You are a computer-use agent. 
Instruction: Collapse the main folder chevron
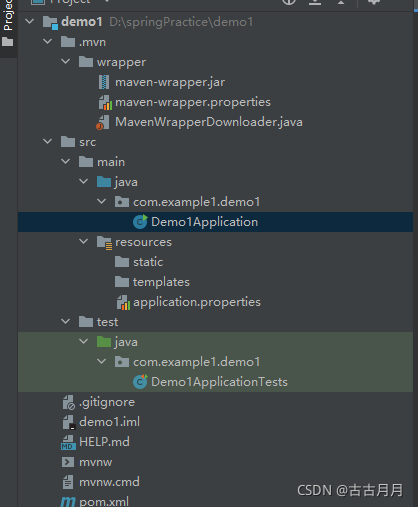66,162
